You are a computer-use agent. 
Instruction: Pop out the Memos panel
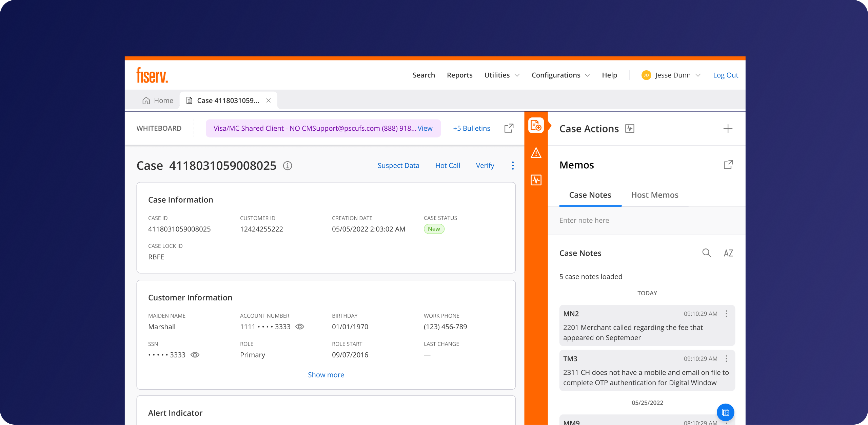pyautogui.click(x=728, y=165)
